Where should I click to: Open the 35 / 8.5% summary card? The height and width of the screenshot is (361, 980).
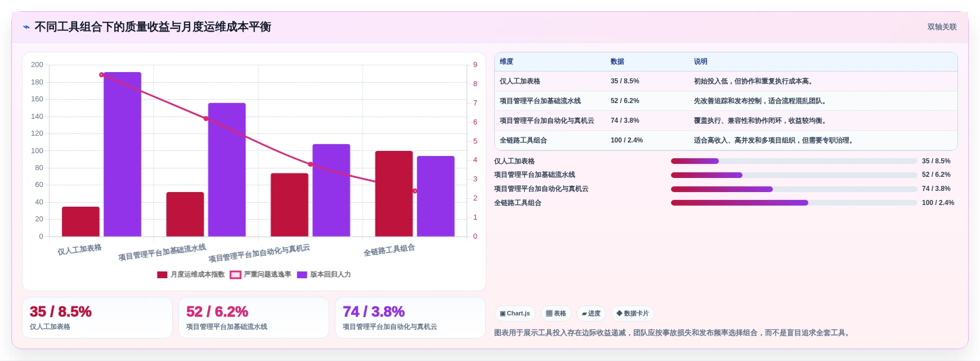click(97, 318)
